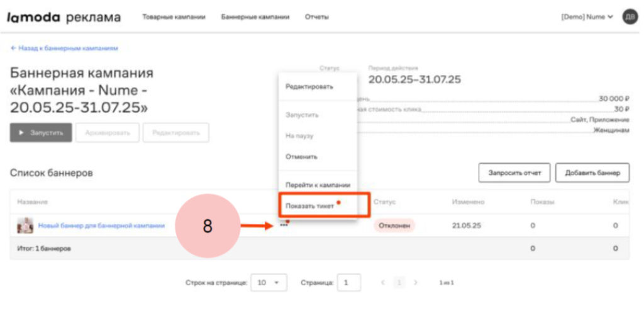The height and width of the screenshot is (323, 644).
Task: Click the Изменено column header
Action: click(468, 201)
